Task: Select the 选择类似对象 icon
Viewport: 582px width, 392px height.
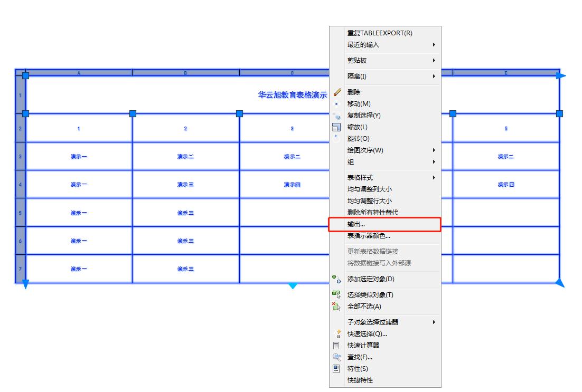Action: pos(336,294)
